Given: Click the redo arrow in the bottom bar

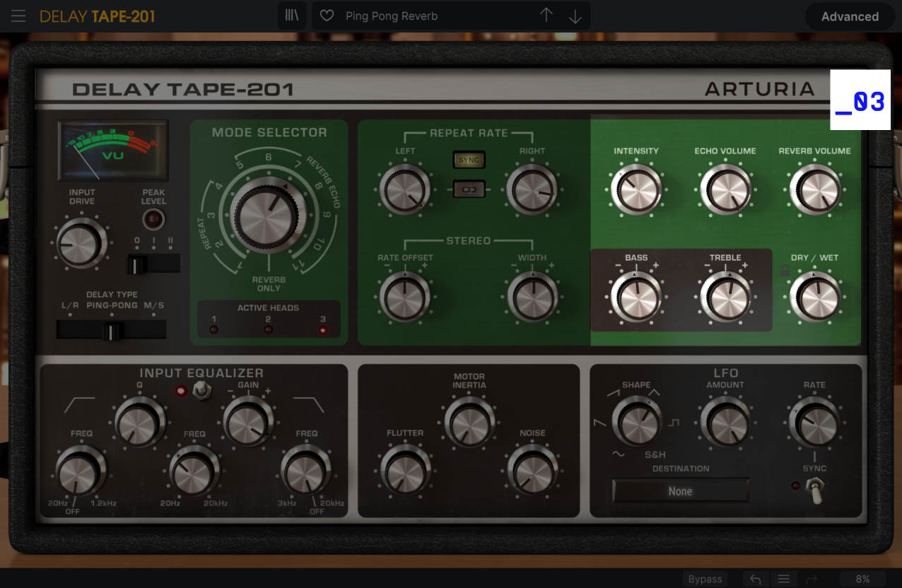Looking at the screenshot, I should pyautogui.click(x=811, y=579).
